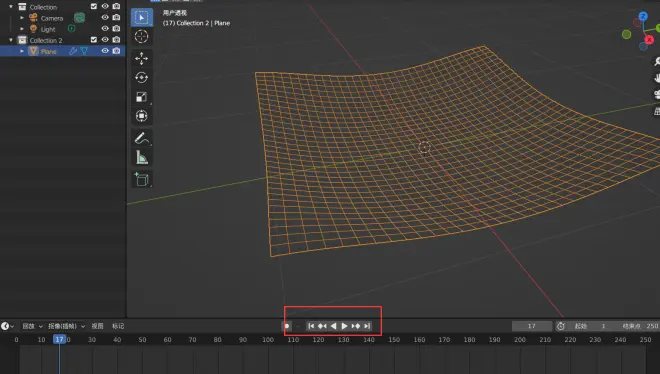Click the negative Z axis gizmo dot
Image resolution: width=660 pixels, height=374 pixels.
click(x=643, y=46)
